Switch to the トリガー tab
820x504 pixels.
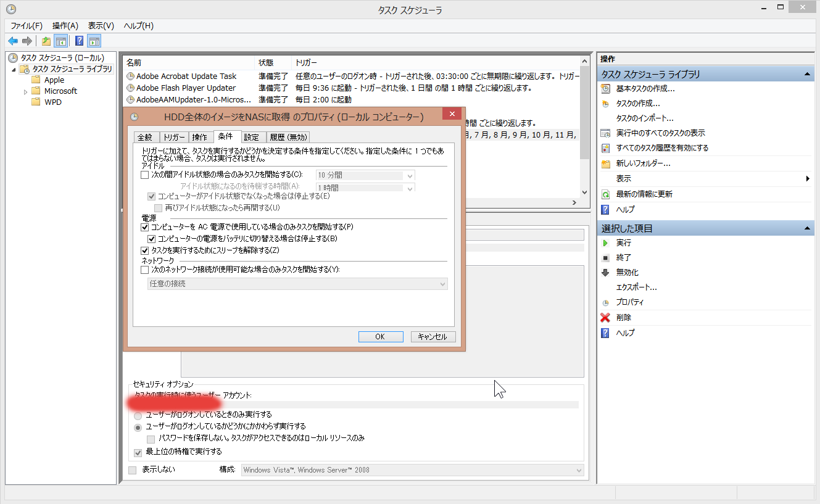click(x=174, y=138)
